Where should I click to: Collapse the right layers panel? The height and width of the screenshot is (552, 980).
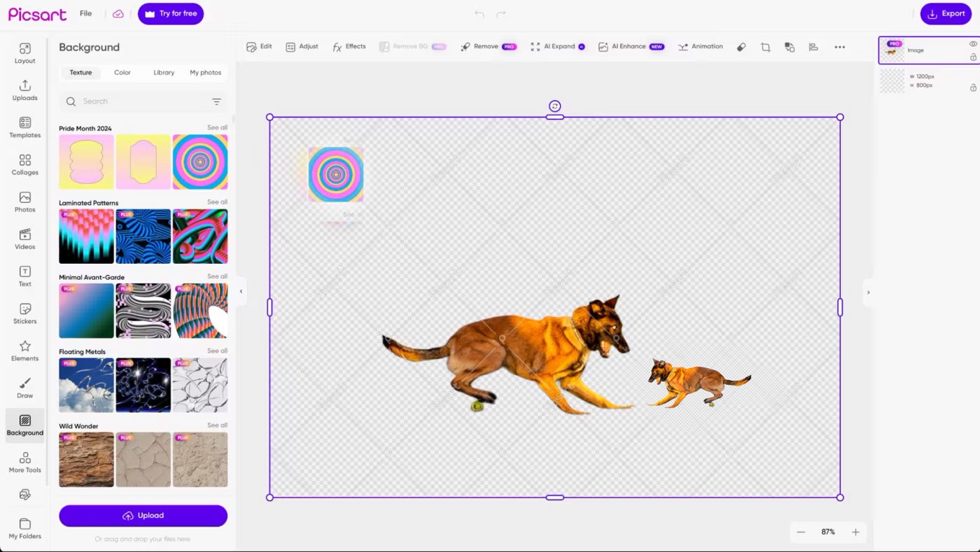pos(868,292)
